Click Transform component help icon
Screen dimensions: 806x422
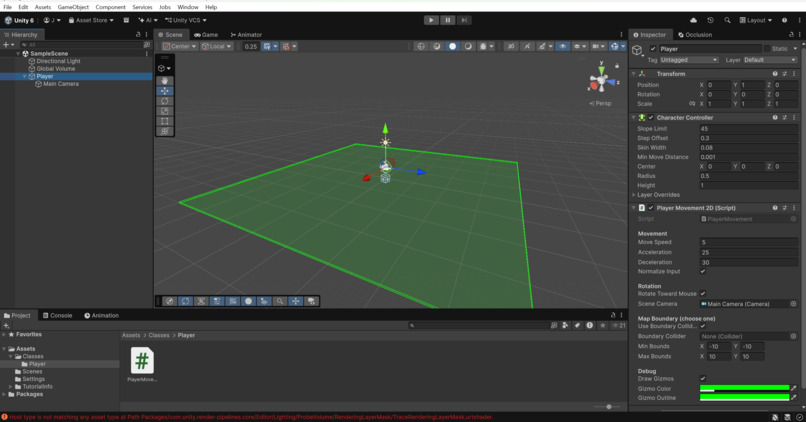coord(775,74)
